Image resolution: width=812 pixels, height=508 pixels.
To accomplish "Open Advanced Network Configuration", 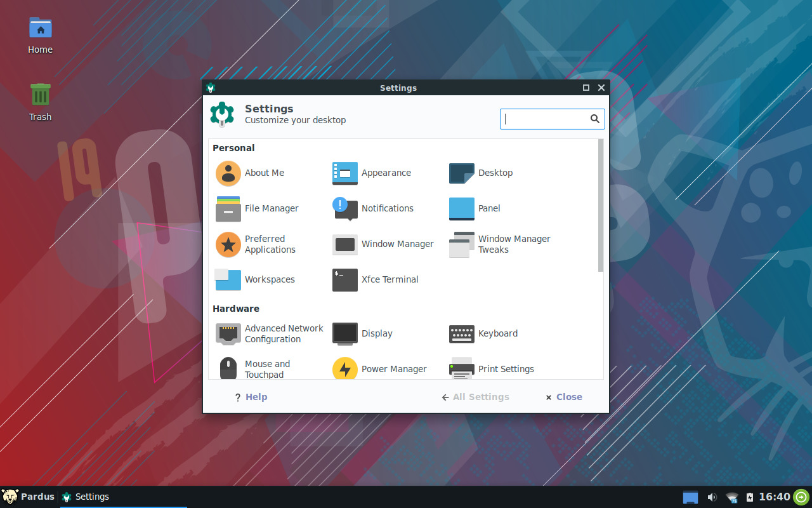I will 284,333.
